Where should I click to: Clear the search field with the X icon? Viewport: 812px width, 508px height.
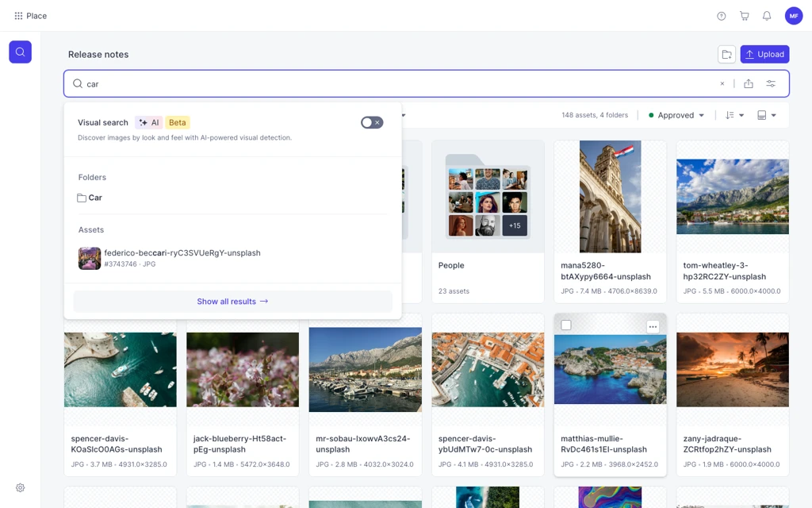pos(722,84)
